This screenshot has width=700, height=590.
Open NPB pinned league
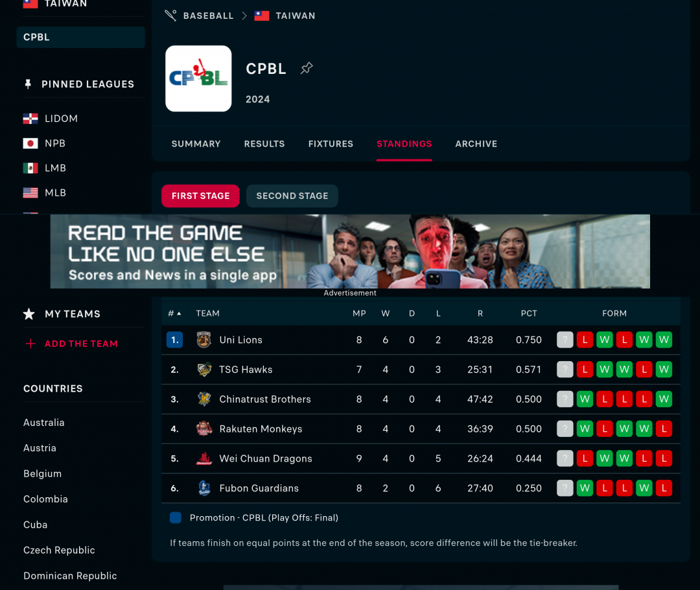(55, 143)
